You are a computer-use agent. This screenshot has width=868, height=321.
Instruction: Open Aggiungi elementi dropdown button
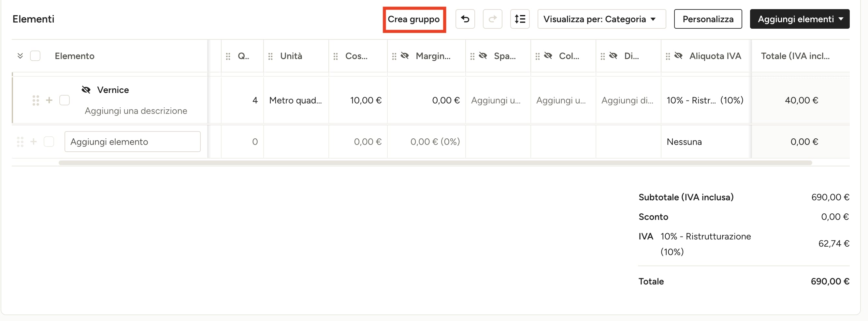pos(799,19)
